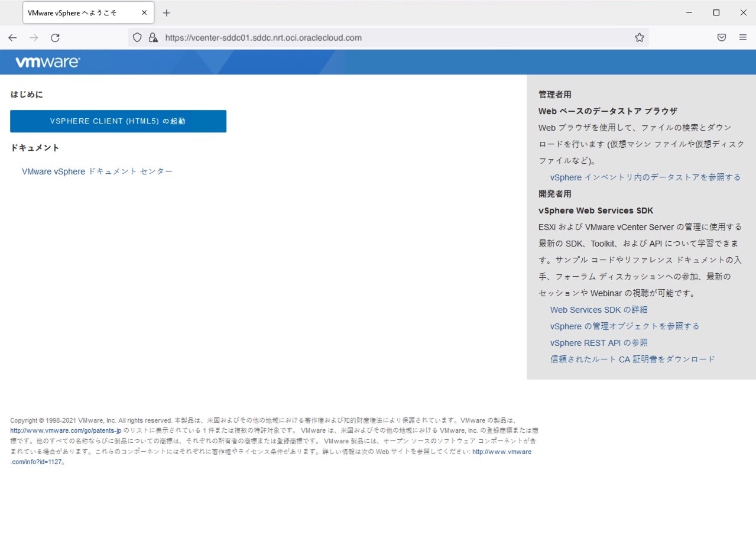This screenshot has height=551, width=756.
Task: Download trusted root CA certificates
Action: click(632, 359)
